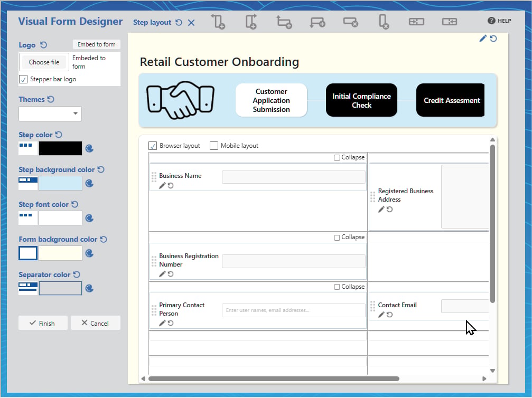Click the Finish button
532x398 pixels.
[x=43, y=323]
